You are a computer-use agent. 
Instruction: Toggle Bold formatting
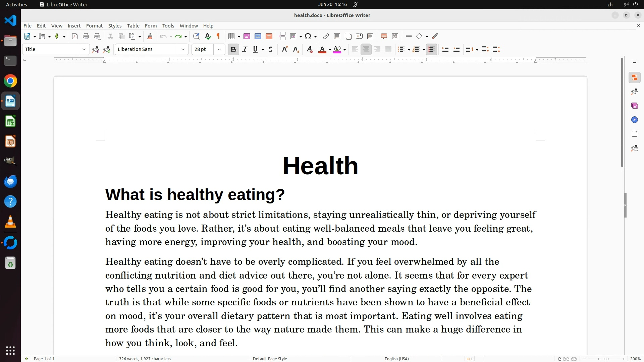[x=233, y=50]
